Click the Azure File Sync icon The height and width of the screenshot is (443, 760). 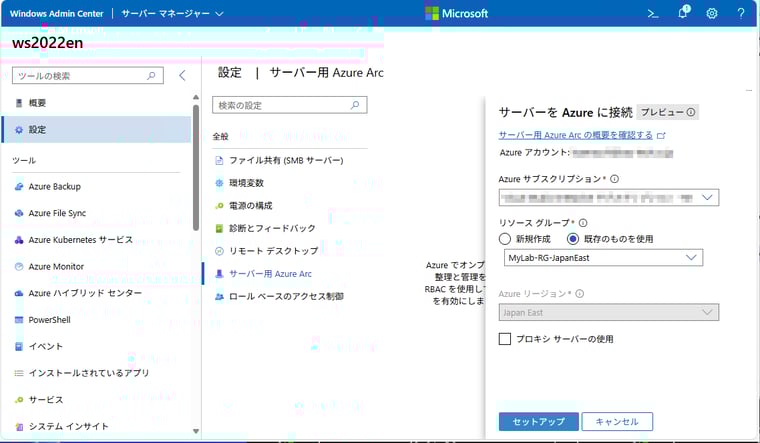[x=19, y=213]
